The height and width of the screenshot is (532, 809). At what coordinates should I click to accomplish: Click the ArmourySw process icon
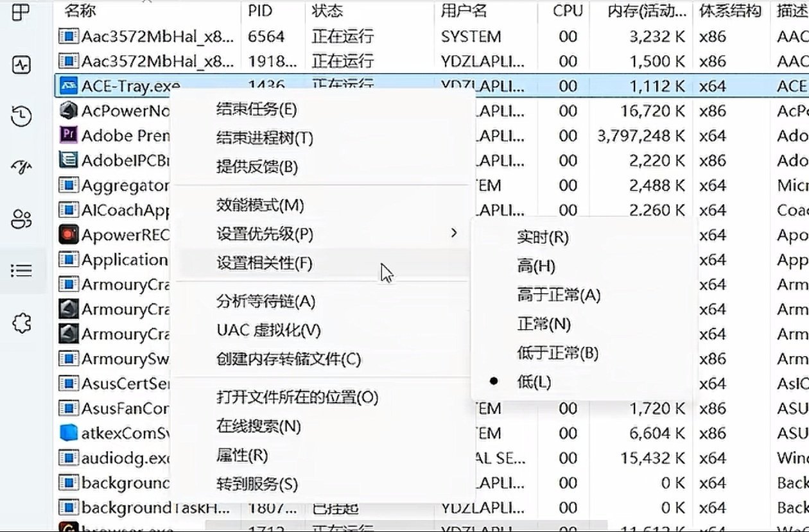click(x=67, y=359)
